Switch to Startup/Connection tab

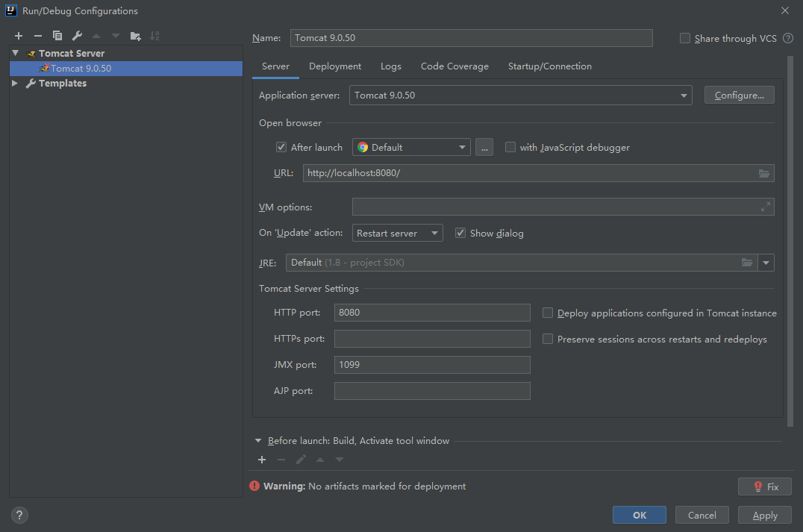[549, 66]
